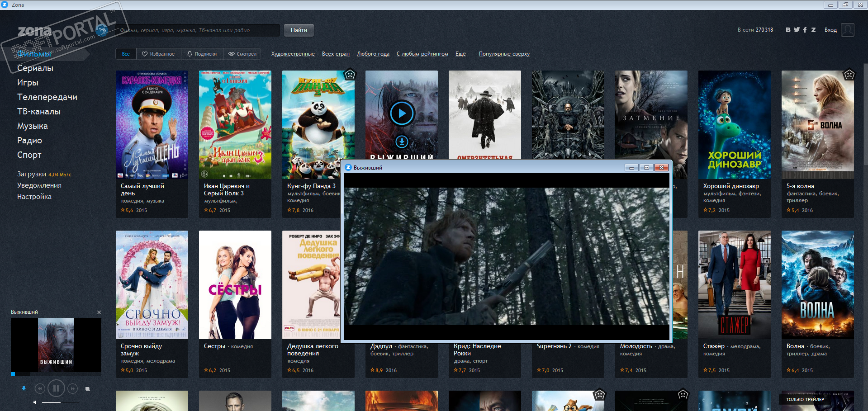Open the Сёстры movie poster
Viewport: 868px width, 411px height.
pos(235,285)
